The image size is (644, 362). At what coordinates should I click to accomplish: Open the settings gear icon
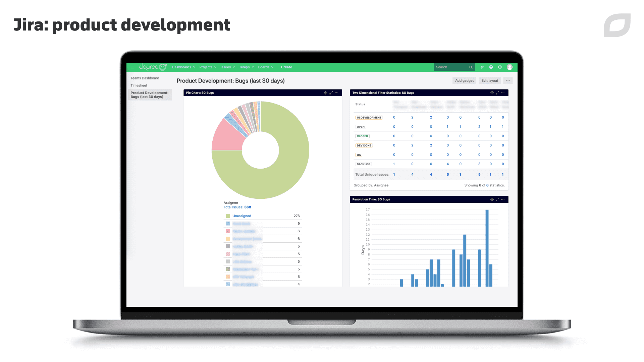click(500, 67)
